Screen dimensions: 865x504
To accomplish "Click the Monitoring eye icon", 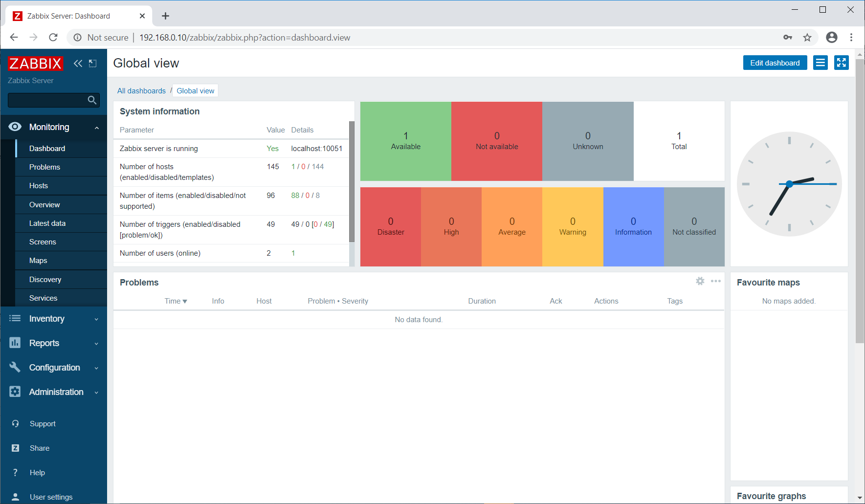I will click(15, 127).
